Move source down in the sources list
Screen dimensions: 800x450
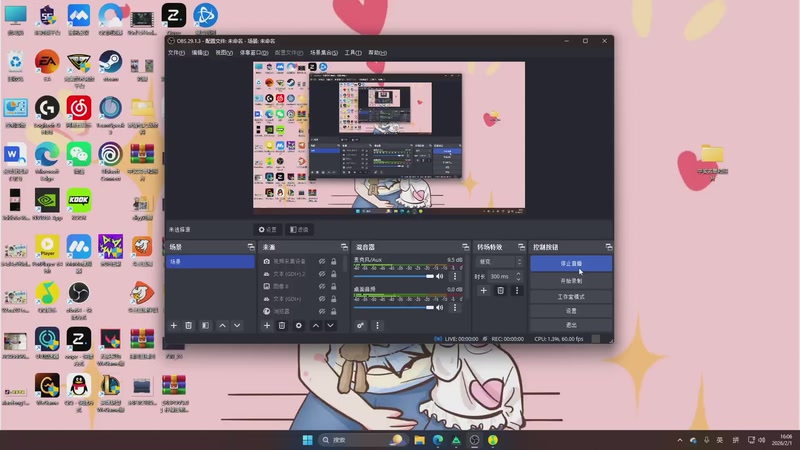(331, 326)
